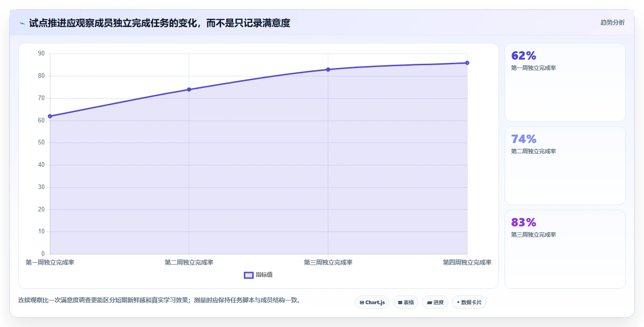Click the footnote text starting 连续观察
Screen dimensions: 644x327
pos(159,300)
